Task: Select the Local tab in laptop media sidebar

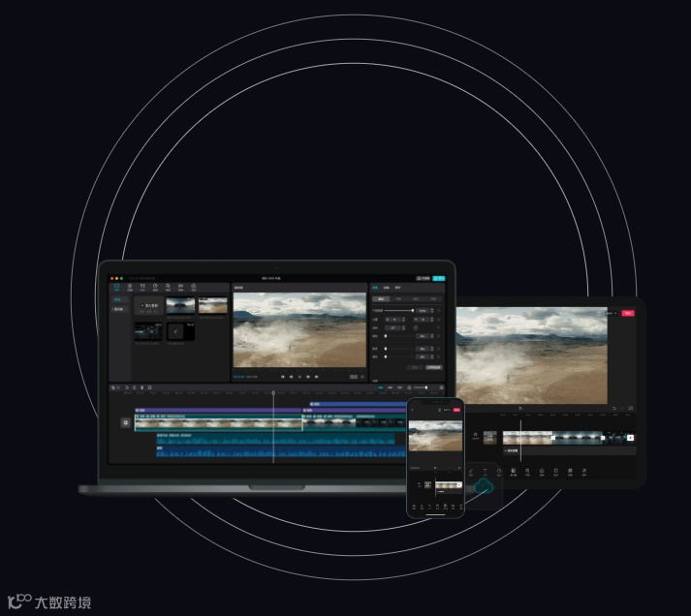Action: click(118, 299)
